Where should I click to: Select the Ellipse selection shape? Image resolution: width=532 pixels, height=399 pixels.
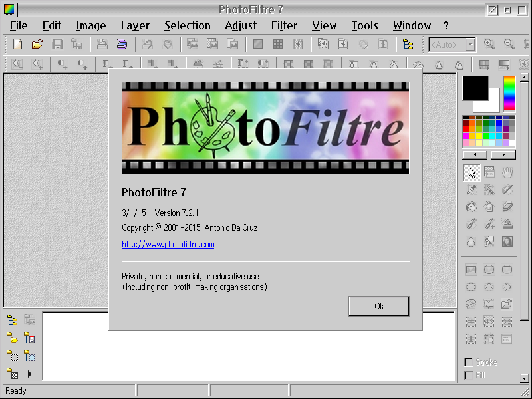489,269
